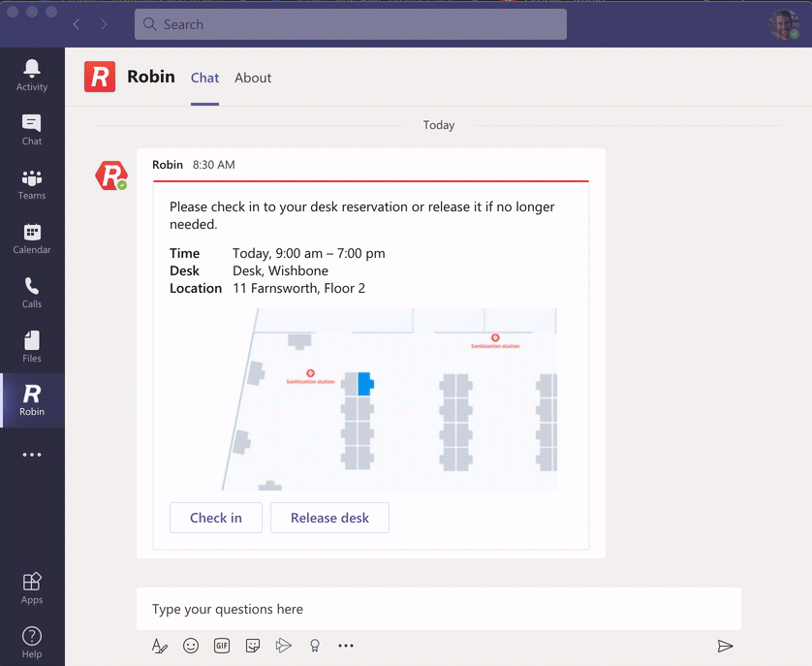Viewport: 812px width, 666px height.
Task: Check in to the Wishbone desk reservation
Action: (215, 518)
